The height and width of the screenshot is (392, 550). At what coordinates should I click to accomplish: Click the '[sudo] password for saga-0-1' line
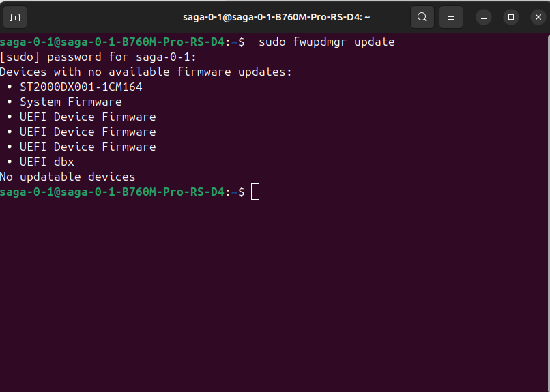[x=98, y=57]
